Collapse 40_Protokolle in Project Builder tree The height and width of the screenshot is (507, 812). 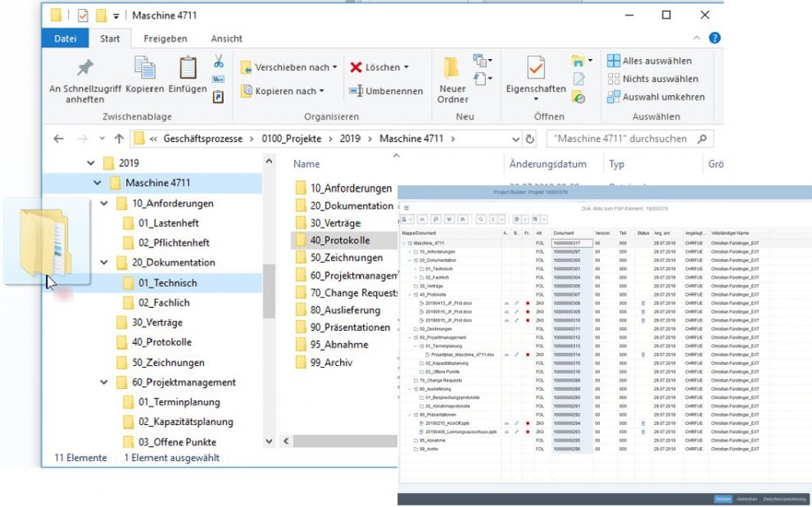(x=410, y=295)
